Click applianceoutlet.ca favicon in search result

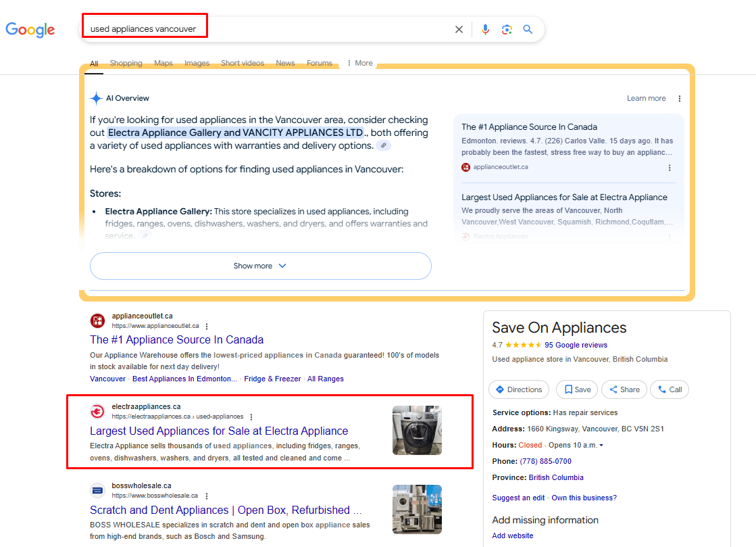click(97, 320)
